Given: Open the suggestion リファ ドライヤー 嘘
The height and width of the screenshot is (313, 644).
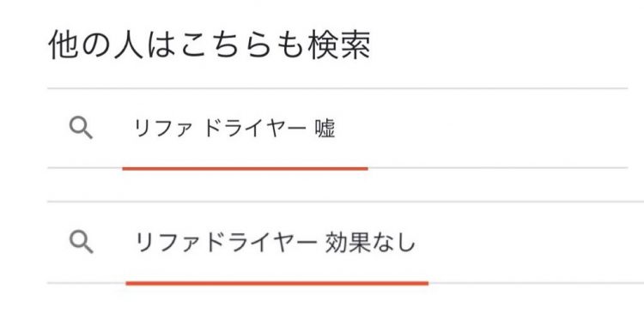Looking at the screenshot, I should (337, 128).
